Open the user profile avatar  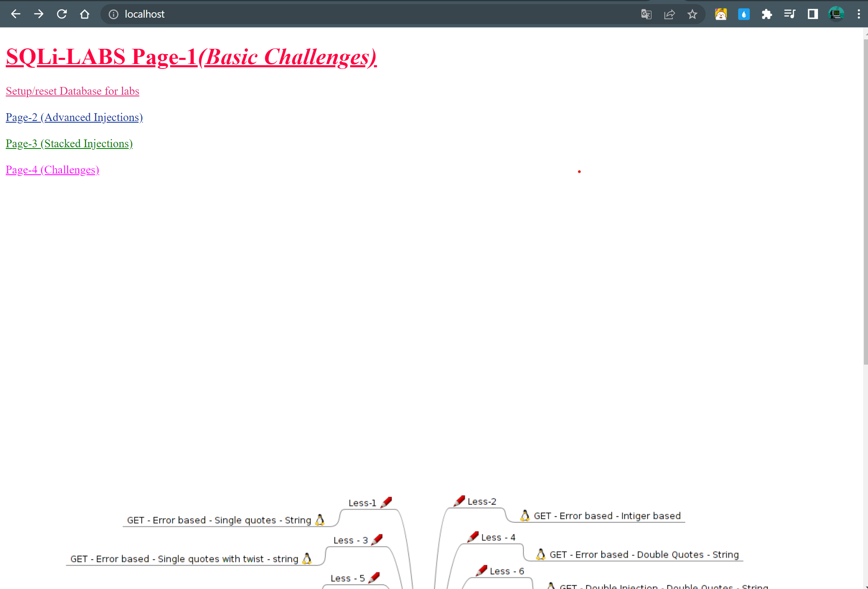836,14
